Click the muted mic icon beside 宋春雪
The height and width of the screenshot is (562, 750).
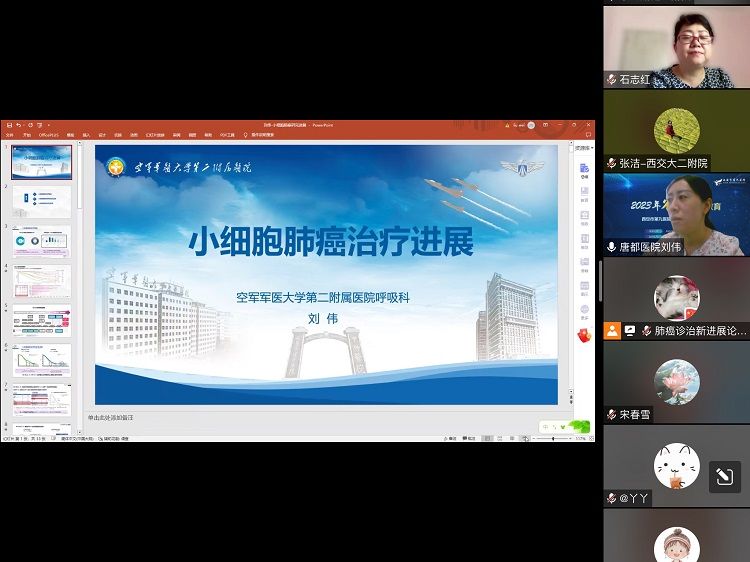pos(611,414)
